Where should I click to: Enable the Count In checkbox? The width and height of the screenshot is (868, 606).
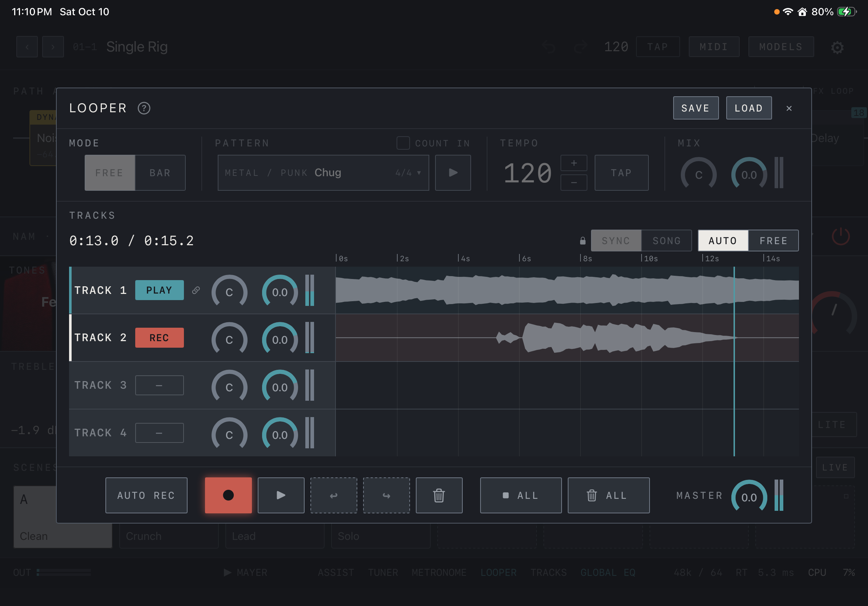(x=403, y=143)
